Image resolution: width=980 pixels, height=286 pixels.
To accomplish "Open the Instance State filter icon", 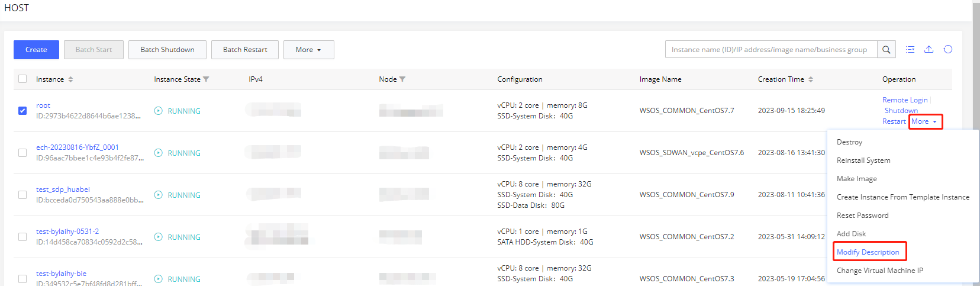I will pyautogui.click(x=206, y=79).
